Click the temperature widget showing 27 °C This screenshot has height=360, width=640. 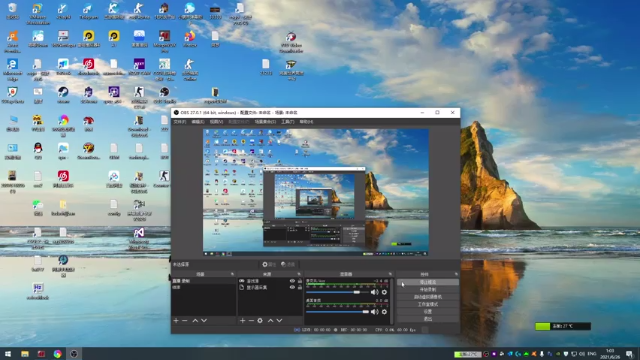(x=563, y=326)
